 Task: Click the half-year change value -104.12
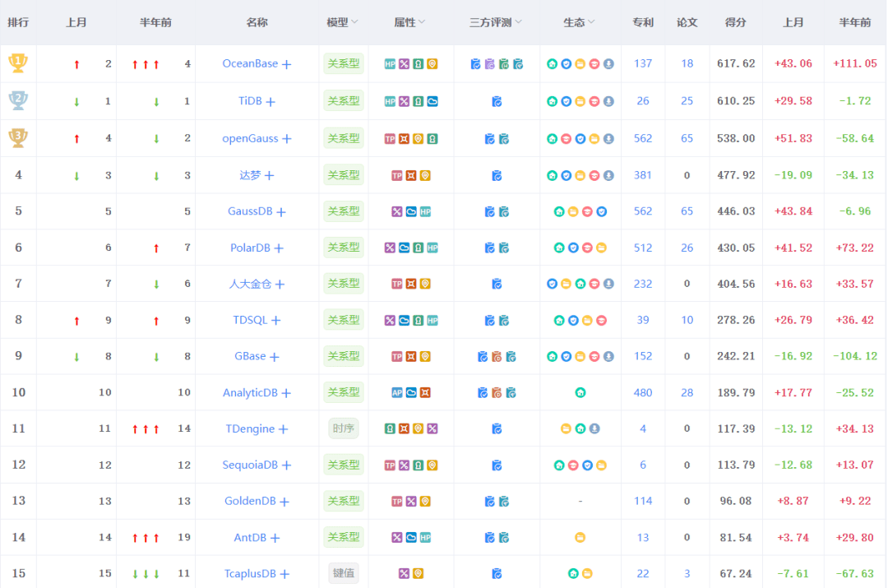point(855,356)
